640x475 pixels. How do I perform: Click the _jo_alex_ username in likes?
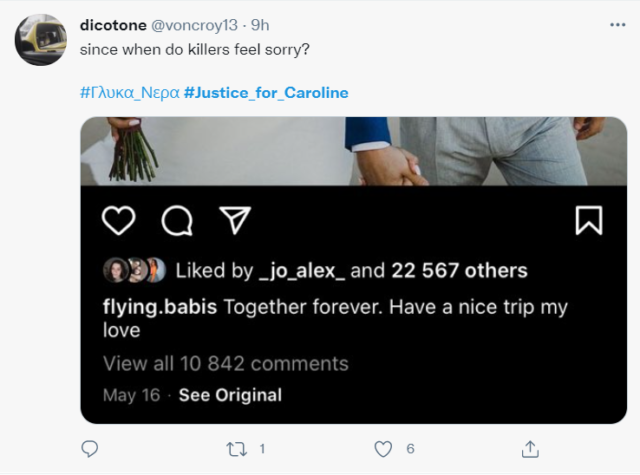click(299, 271)
